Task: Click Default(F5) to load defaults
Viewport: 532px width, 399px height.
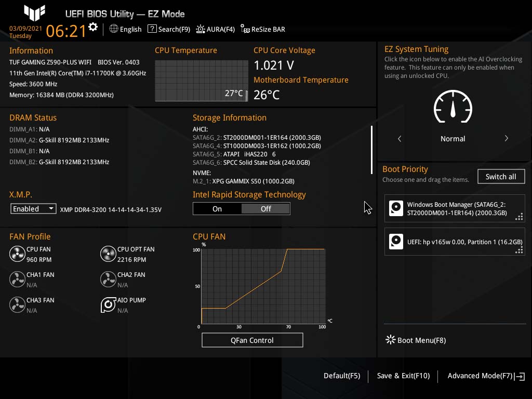Action: (x=342, y=376)
